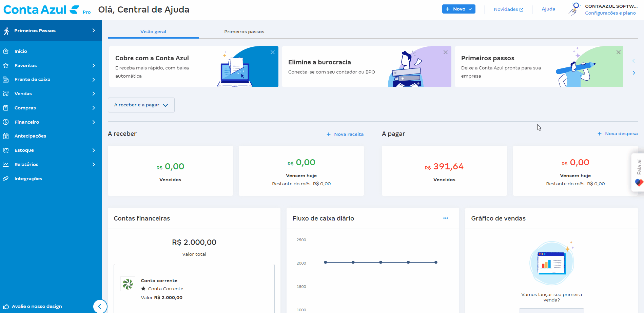
Task: Open the Novo dropdown button
Action: tap(458, 9)
